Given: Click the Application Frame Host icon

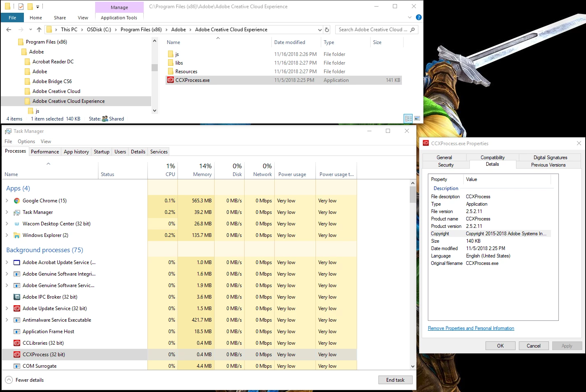Looking at the screenshot, I should pos(17,332).
